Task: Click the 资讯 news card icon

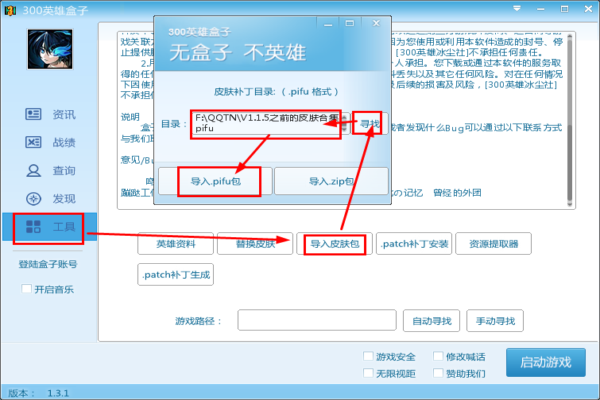Action: click(33, 114)
